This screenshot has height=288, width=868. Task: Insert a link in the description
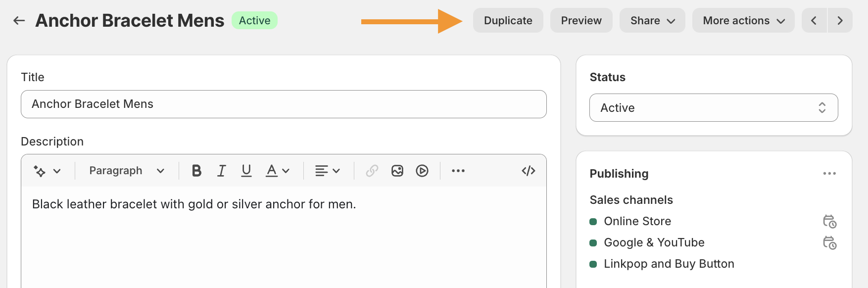[x=372, y=171]
